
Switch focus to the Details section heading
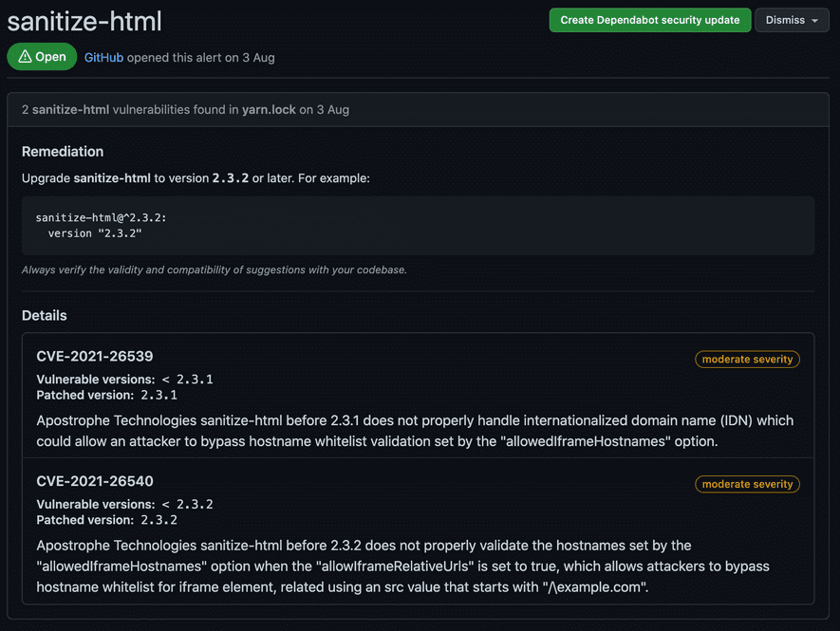pyautogui.click(x=44, y=315)
